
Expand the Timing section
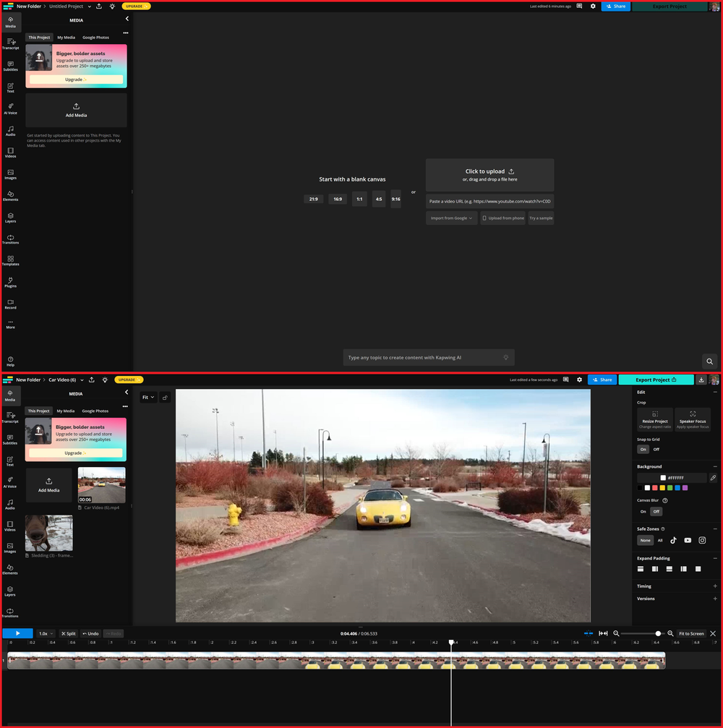click(x=716, y=586)
